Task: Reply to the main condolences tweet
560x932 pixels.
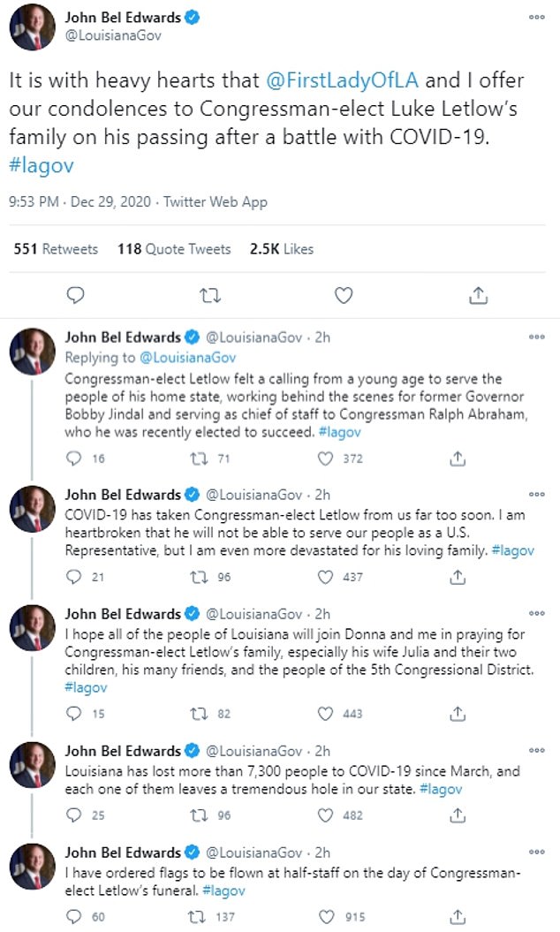Action: [76, 294]
